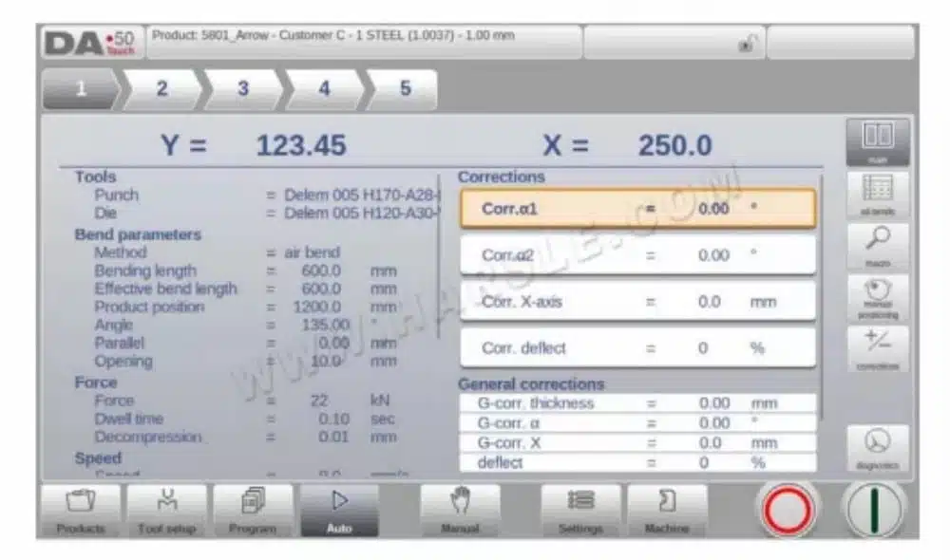This screenshot has height=560, width=950.
Task: Tap the Tools section heading
Action: pyautogui.click(x=95, y=177)
